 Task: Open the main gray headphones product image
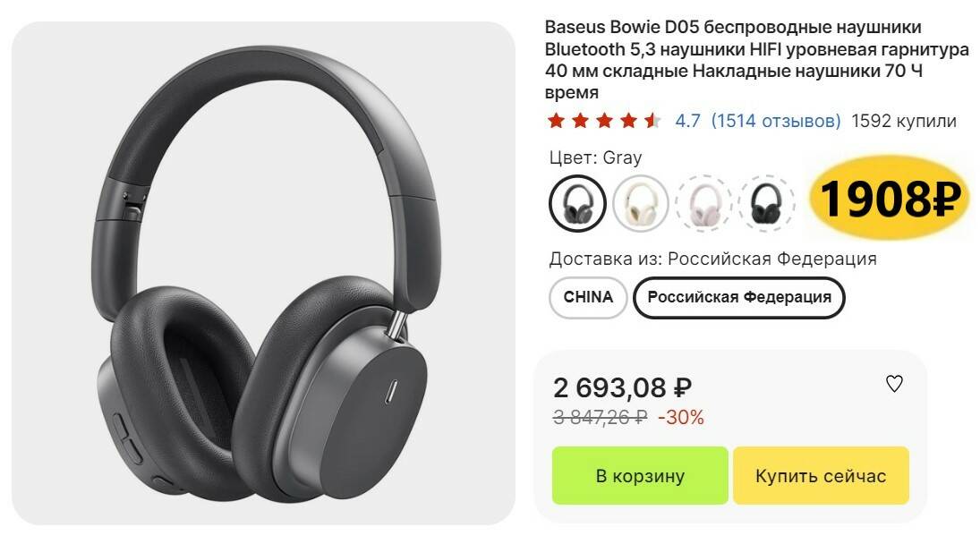[x=263, y=273]
